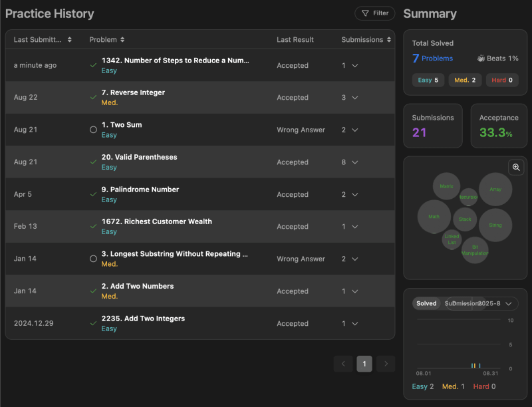Select page 1 in pagination
Image resolution: width=532 pixels, height=407 pixels.
364,364
